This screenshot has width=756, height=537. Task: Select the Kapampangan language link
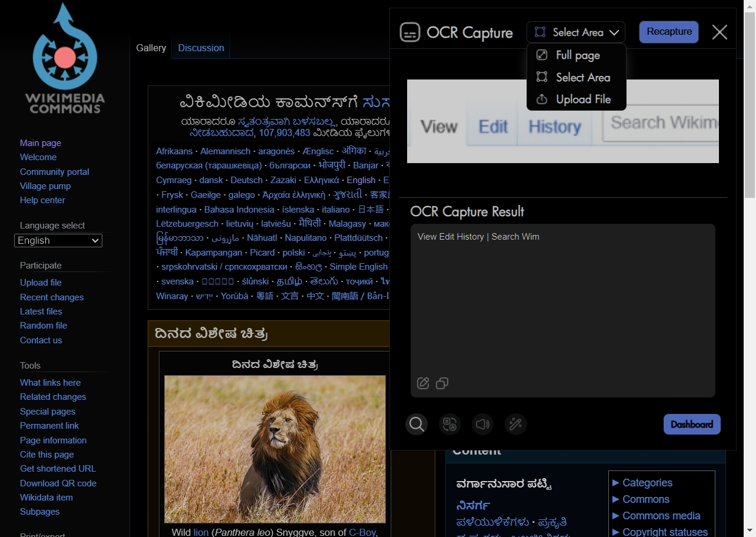point(214,253)
